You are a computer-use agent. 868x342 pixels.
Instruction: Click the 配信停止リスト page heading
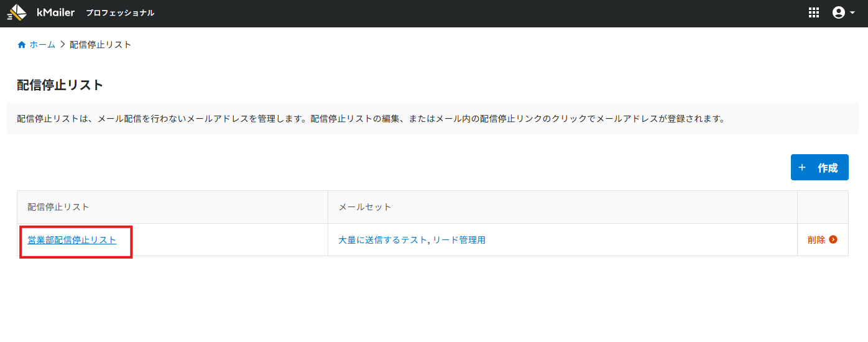60,85
